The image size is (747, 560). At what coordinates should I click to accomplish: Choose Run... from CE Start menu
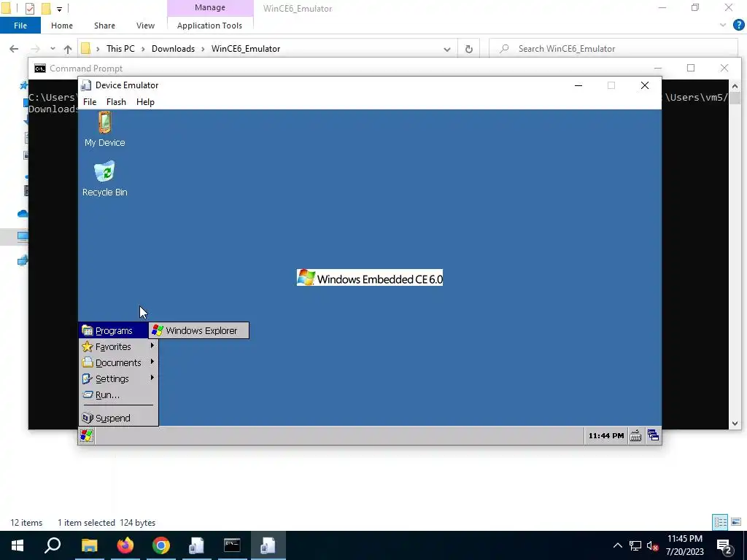118,394
